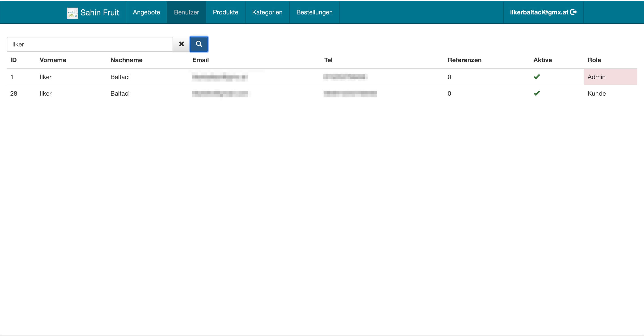Screen dimensions: 644x336
Task: Click Baltaci surname in row 1
Action: click(120, 77)
